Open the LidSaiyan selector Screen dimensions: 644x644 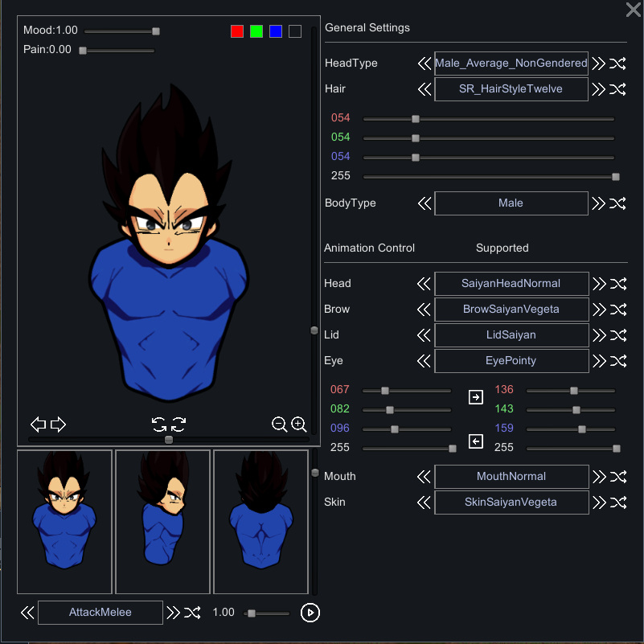(x=511, y=335)
